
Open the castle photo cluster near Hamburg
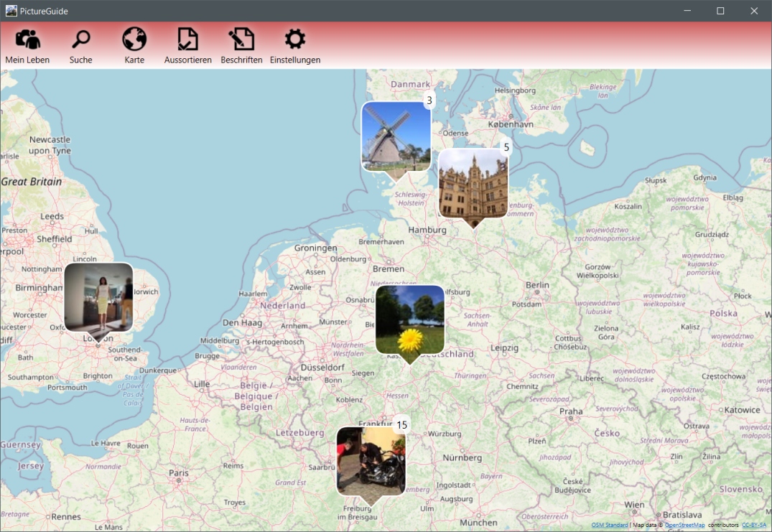tap(473, 183)
